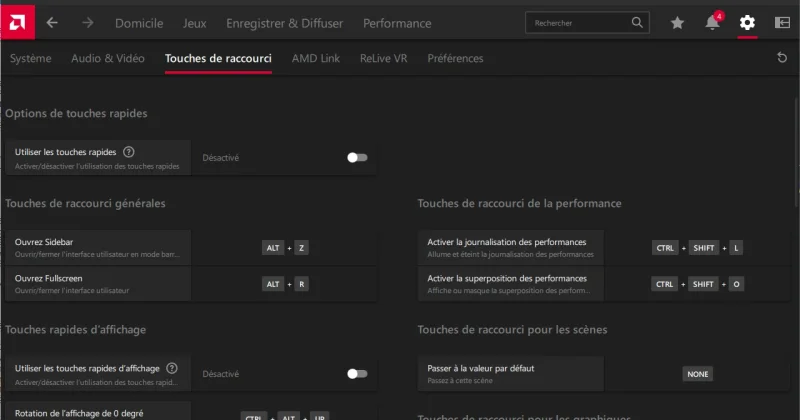Click the Rechercher search field
800x420 pixels.
[587, 22]
